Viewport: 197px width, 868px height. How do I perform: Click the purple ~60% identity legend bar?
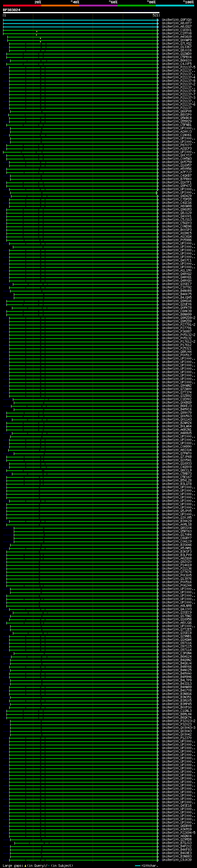click(98, 6)
